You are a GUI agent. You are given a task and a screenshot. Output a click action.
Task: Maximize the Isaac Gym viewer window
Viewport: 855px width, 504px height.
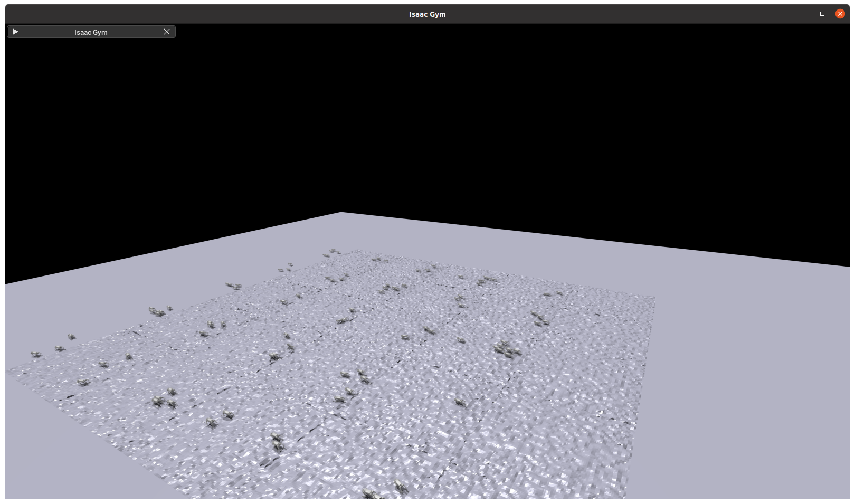(822, 14)
